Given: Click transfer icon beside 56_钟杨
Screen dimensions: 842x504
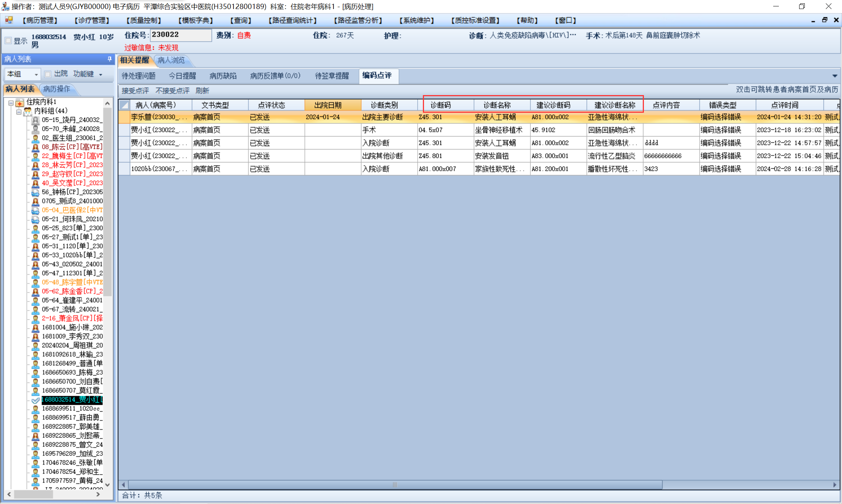Looking at the screenshot, I should 35,192.
